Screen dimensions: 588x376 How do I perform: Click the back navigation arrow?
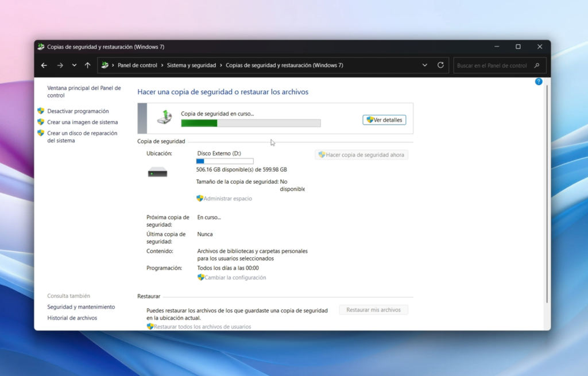[44, 65]
